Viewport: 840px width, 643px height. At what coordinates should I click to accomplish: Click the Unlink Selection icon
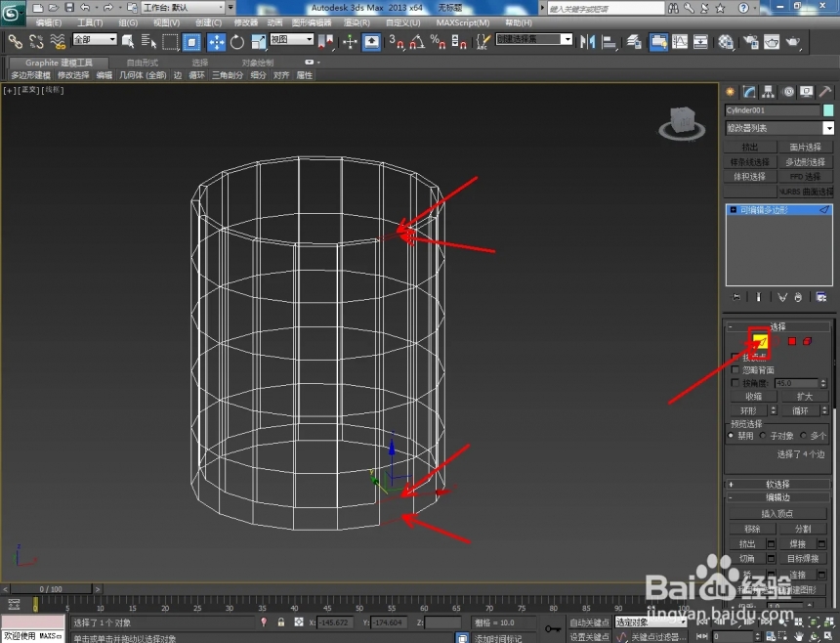click(36, 41)
